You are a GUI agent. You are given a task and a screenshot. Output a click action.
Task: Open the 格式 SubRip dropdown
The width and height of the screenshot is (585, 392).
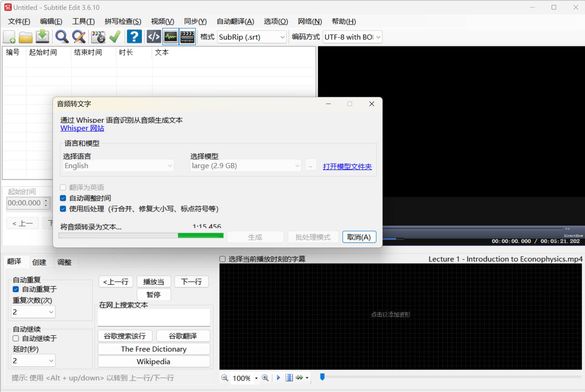tap(251, 37)
